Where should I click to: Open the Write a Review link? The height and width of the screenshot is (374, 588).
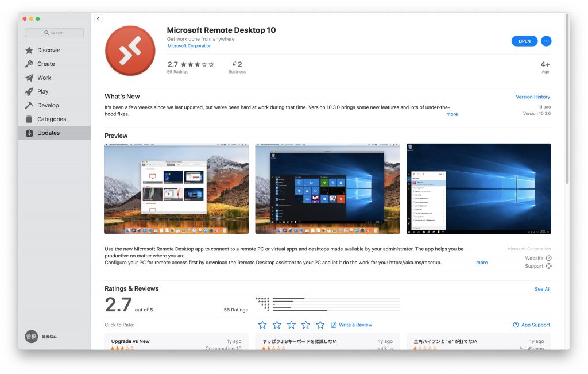coord(355,325)
